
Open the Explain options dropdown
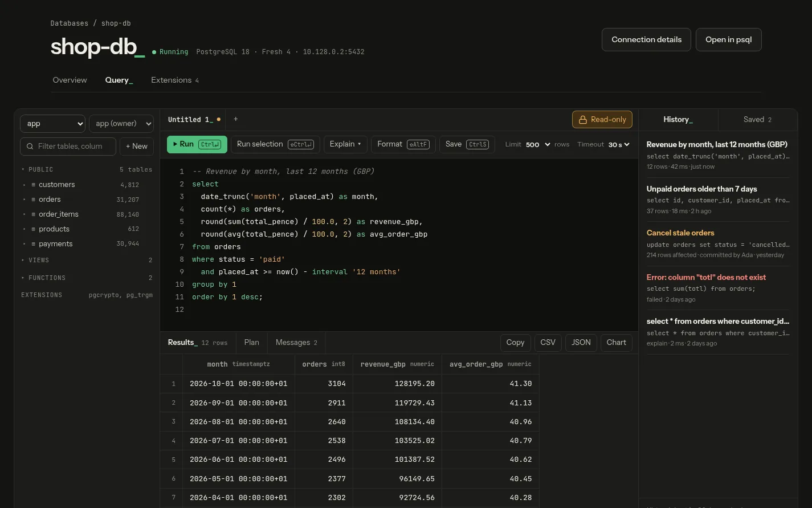point(345,144)
